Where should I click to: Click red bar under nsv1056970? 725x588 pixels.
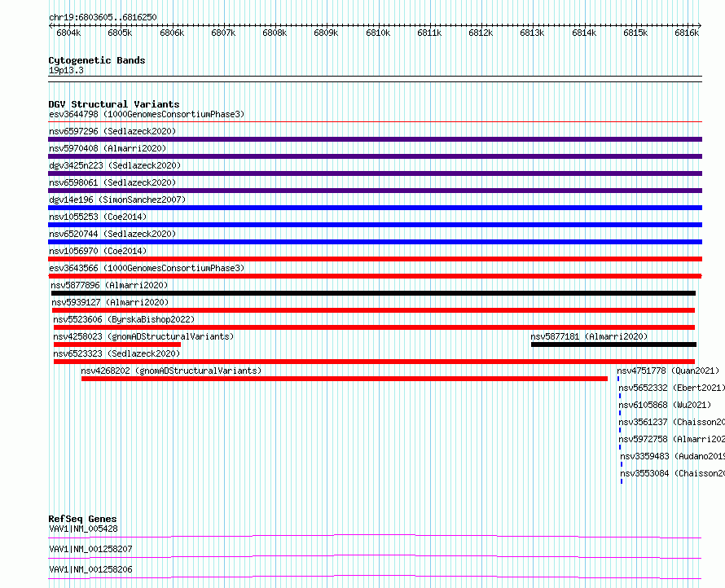point(375,259)
